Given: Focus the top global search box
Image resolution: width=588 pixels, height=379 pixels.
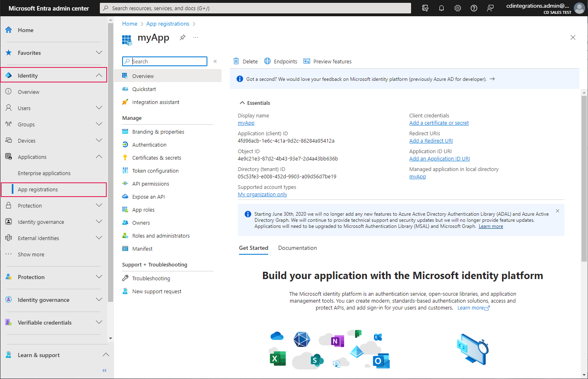Looking at the screenshot, I should (x=255, y=8).
